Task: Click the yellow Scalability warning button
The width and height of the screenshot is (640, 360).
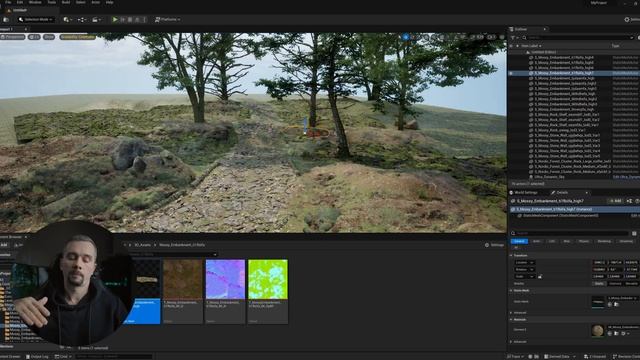Action: click(x=77, y=37)
